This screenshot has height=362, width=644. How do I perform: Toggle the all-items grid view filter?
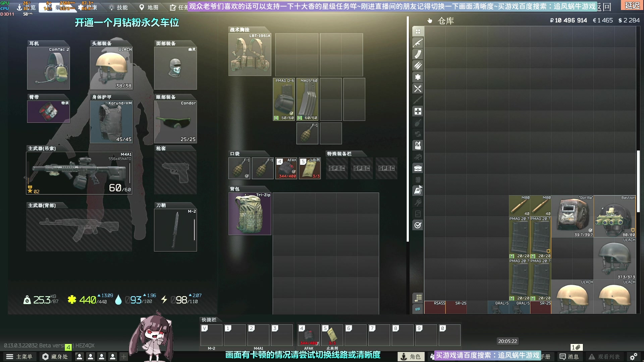(x=418, y=32)
